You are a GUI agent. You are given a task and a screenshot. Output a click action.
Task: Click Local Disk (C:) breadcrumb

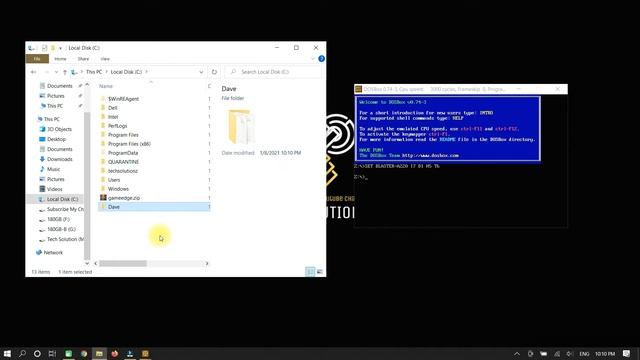coord(126,72)
